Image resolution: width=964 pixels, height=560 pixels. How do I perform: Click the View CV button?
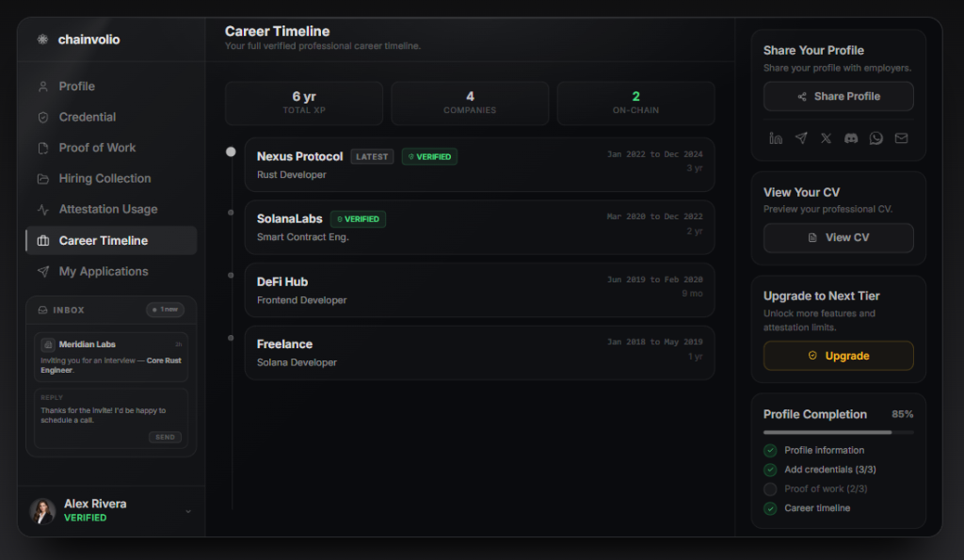pos(838,238)
